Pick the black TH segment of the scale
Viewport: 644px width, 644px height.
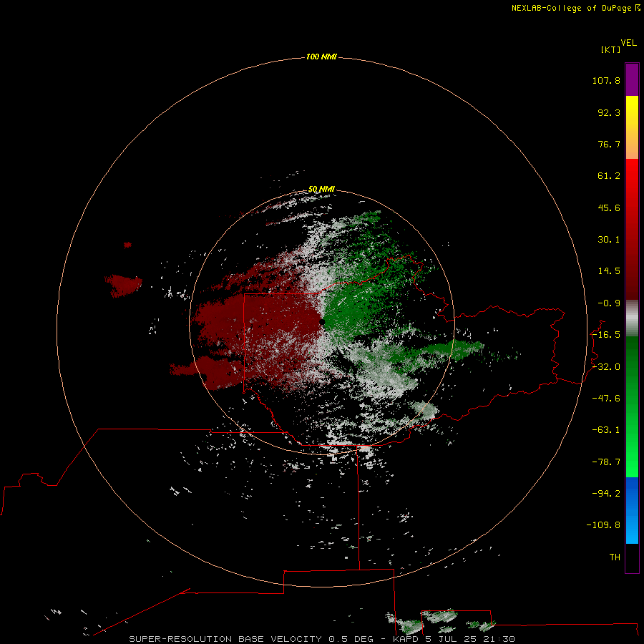(x=632, y=557)
